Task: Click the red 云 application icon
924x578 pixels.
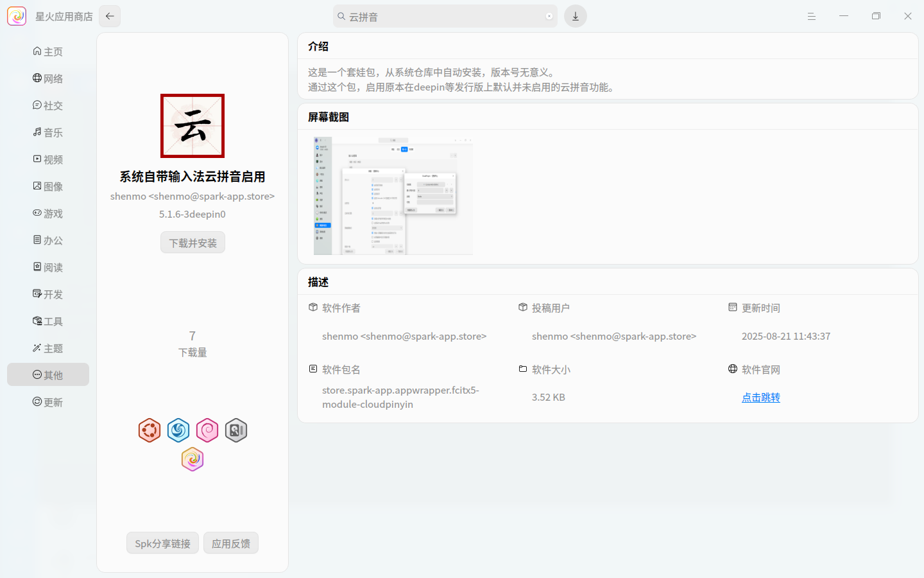Action: [x=193, y=126]
